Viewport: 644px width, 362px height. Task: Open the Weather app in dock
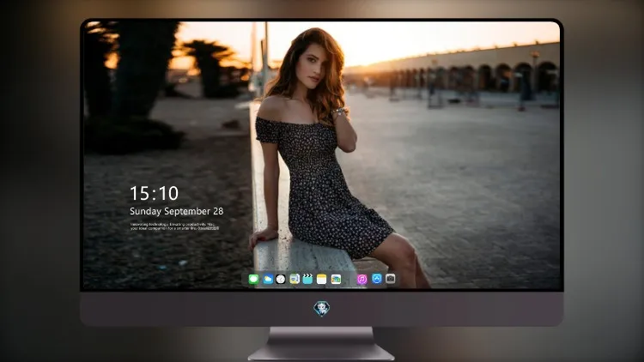(268, 280)
